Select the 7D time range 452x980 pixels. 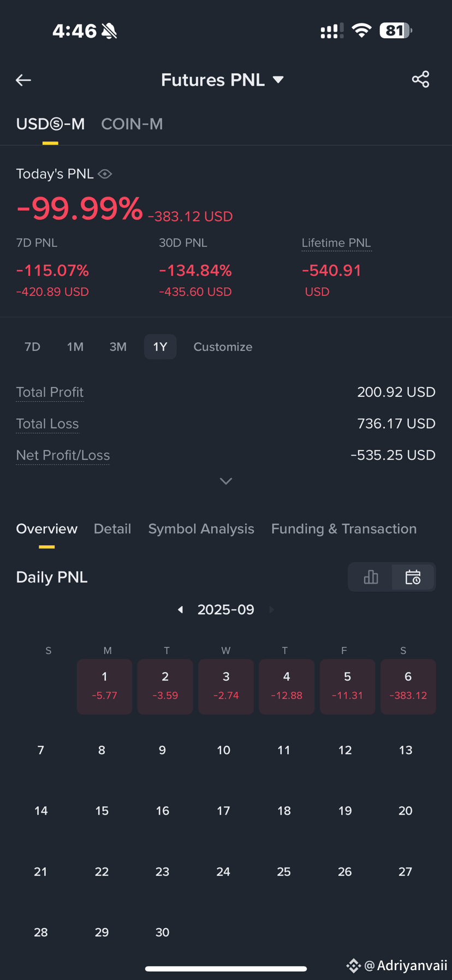click(32, 347)
